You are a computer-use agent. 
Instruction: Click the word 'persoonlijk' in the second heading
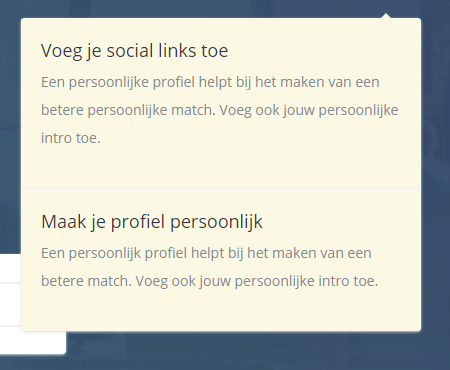click(216, 222)
